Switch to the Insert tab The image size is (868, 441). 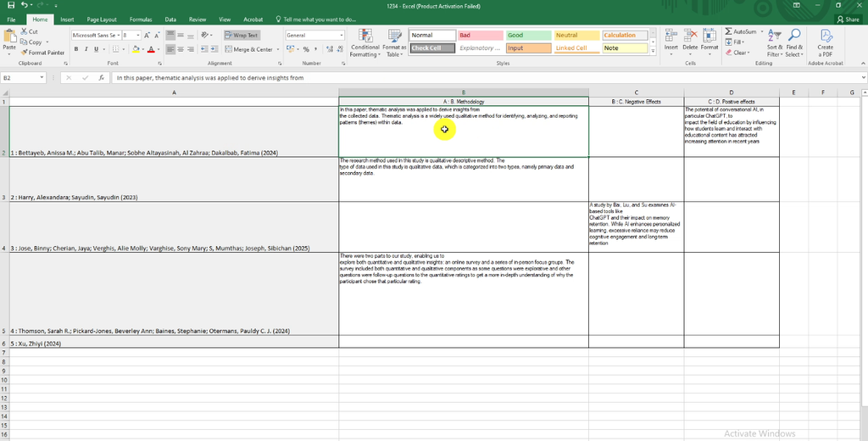67,20
